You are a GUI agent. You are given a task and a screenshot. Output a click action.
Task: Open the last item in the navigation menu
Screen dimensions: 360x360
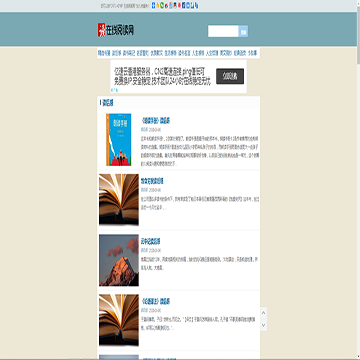point(253,53)
